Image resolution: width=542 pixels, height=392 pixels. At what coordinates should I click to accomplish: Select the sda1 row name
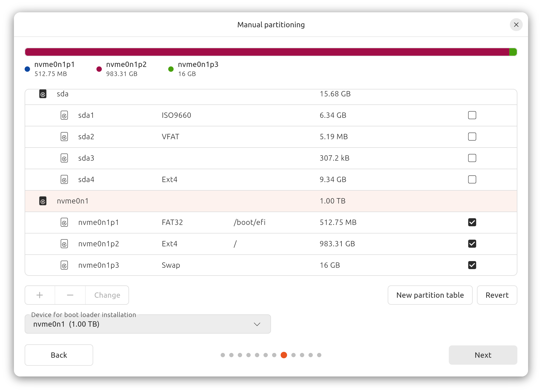[86, 115]
